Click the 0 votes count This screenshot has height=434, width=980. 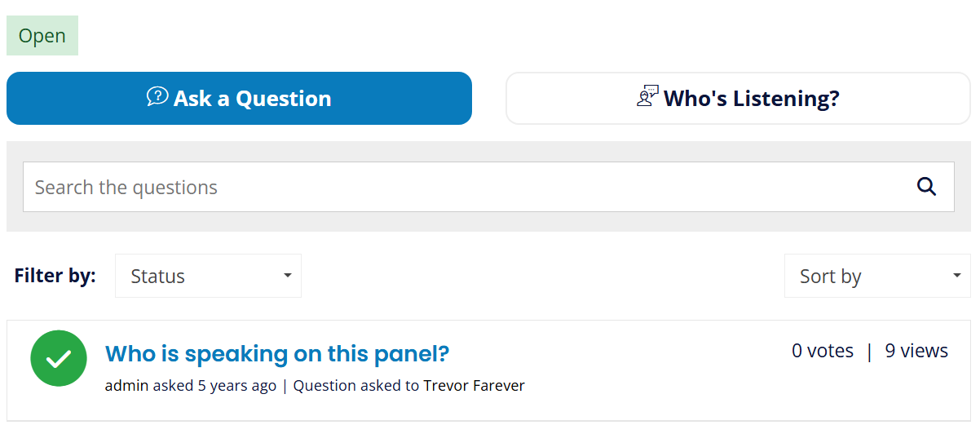823,351
